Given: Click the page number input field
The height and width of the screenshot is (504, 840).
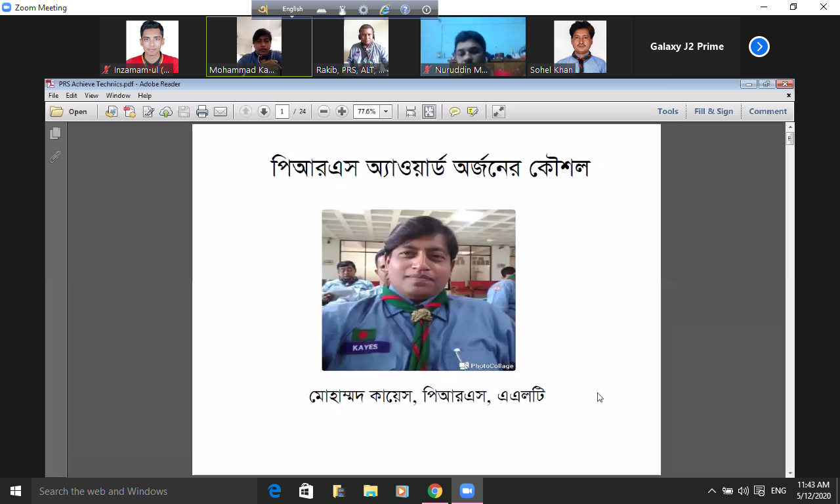Looking at the screenshot, I should (282, 112).
